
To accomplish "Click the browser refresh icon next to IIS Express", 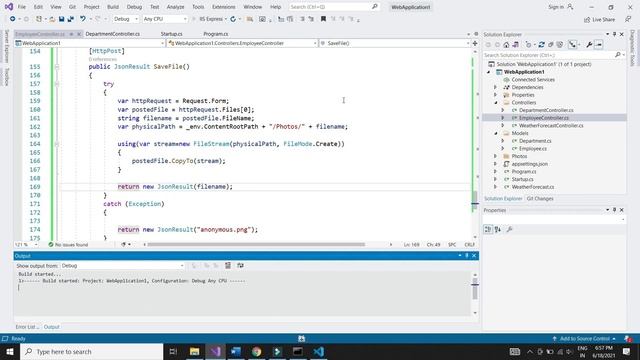I will tap(233, 19).
